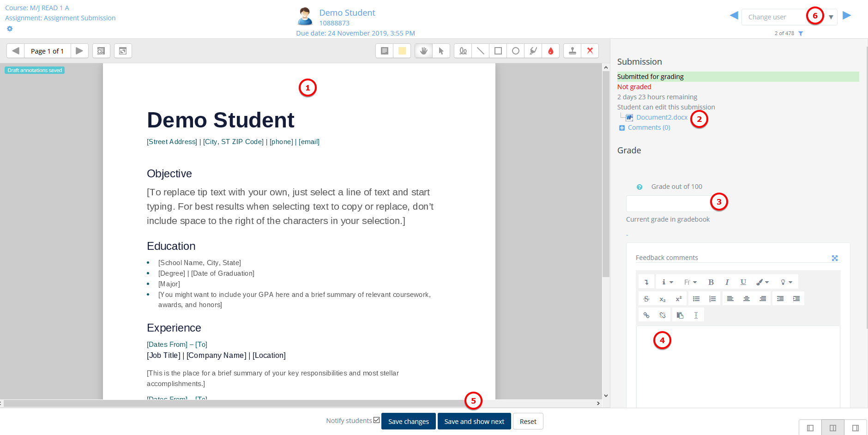Viewport: 868px width, 435px height.
Task: Collapse the grade panel using right-most layout button
Action: [x=856, y=428]
